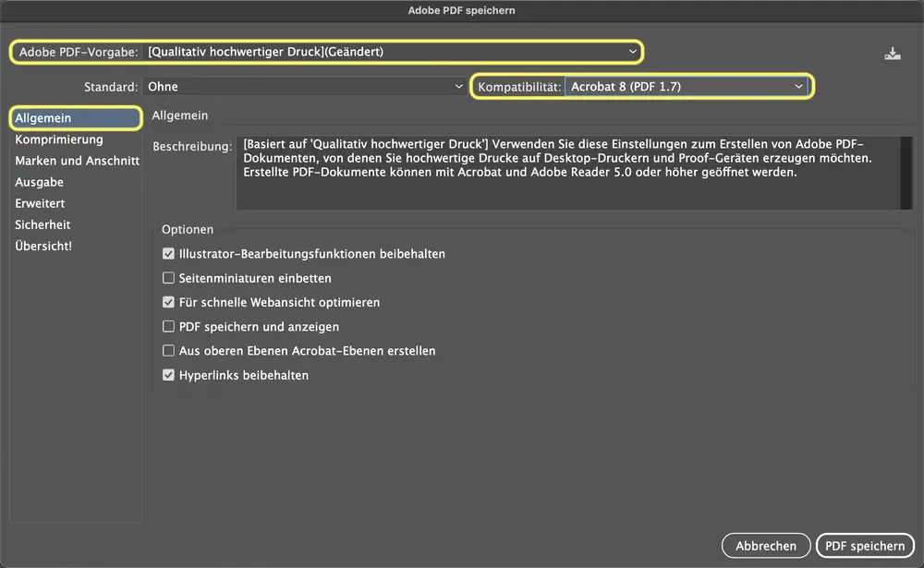Check PDF speichern und anzeigen

click(168, 326)
